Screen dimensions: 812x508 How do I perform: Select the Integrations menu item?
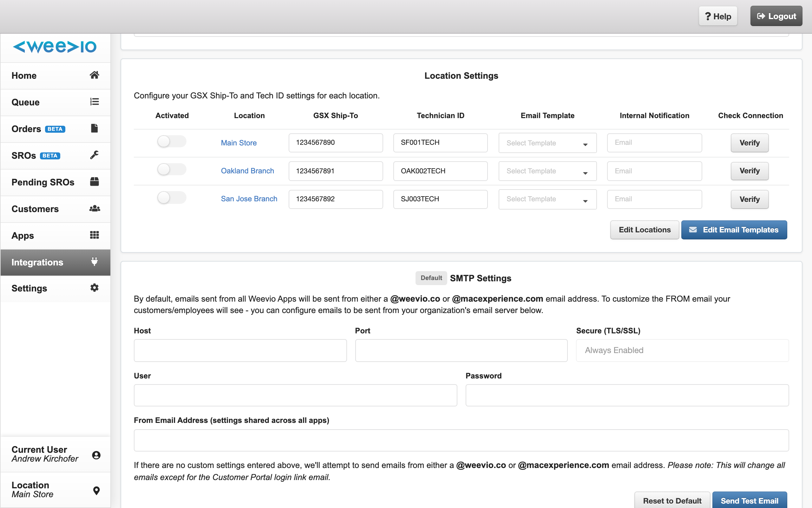coord(56,262)
